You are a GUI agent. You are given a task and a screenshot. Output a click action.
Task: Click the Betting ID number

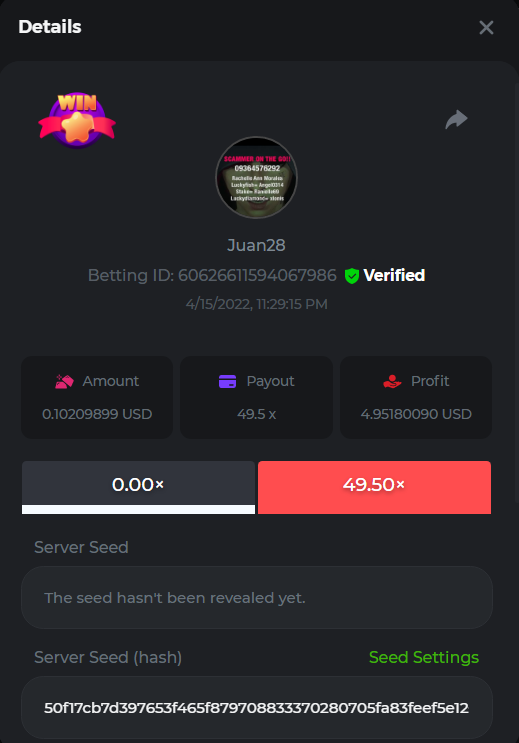point(257,275)
